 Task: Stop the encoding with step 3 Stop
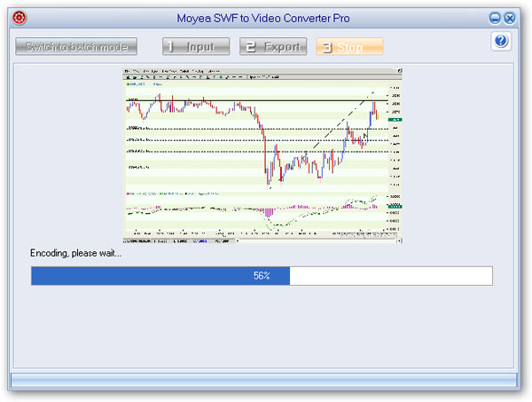point(349,46)
